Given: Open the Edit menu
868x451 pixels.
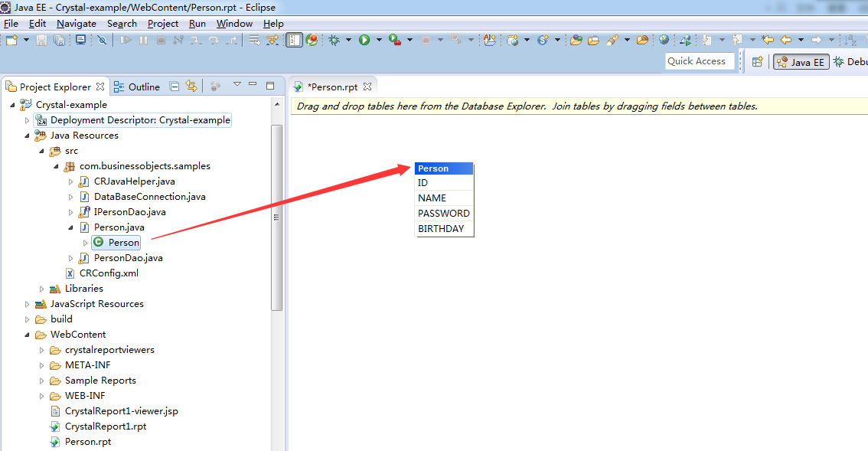Looking at the screenshot, I should pyautogui.click(x=37, y=23).
